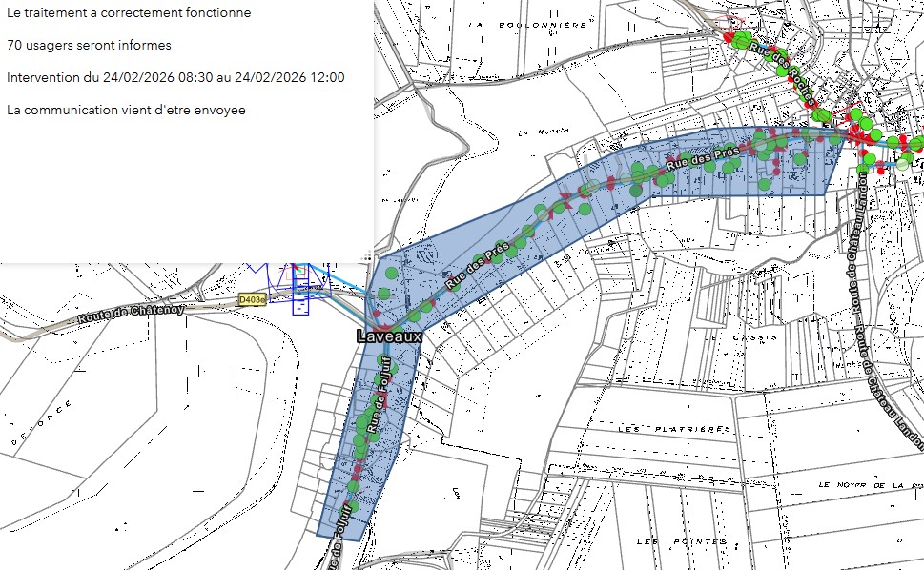Image resolution: width=924 pixels, height=570 pixels.
Task: Click the yellow D403e road shield
Action: tap(251, 299)
